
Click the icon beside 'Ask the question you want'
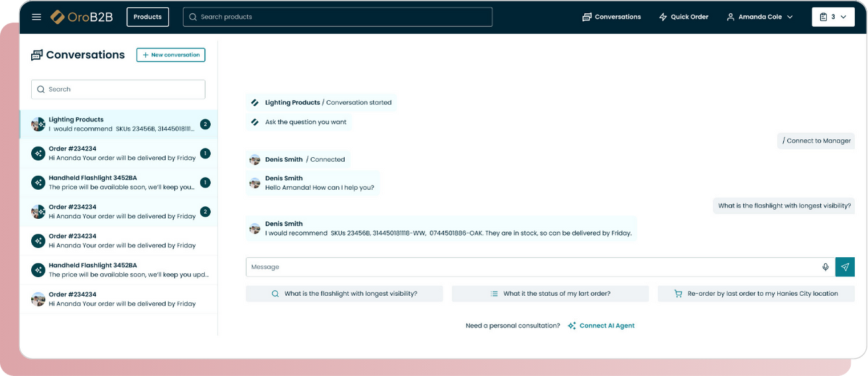(255, 122)
